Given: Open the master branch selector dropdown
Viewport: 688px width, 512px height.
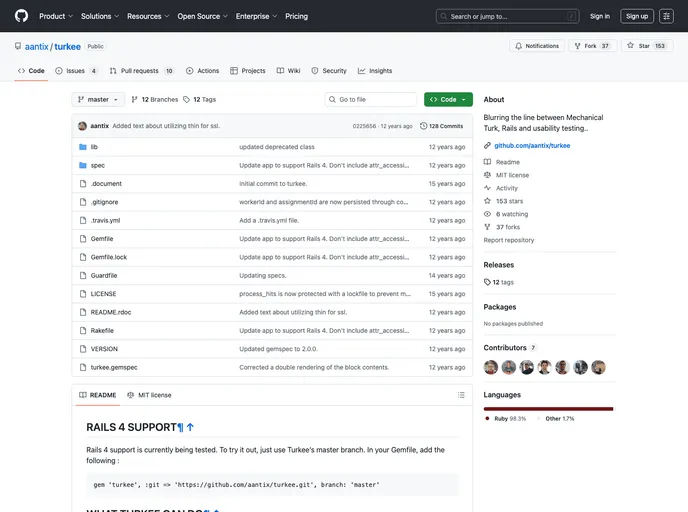Looking at the screenshot, I should 98,100.
